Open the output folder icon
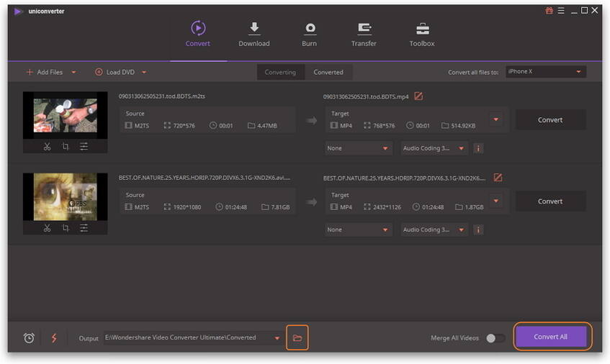610x364 pixels. pyautogui.click(x=297, y=337)
